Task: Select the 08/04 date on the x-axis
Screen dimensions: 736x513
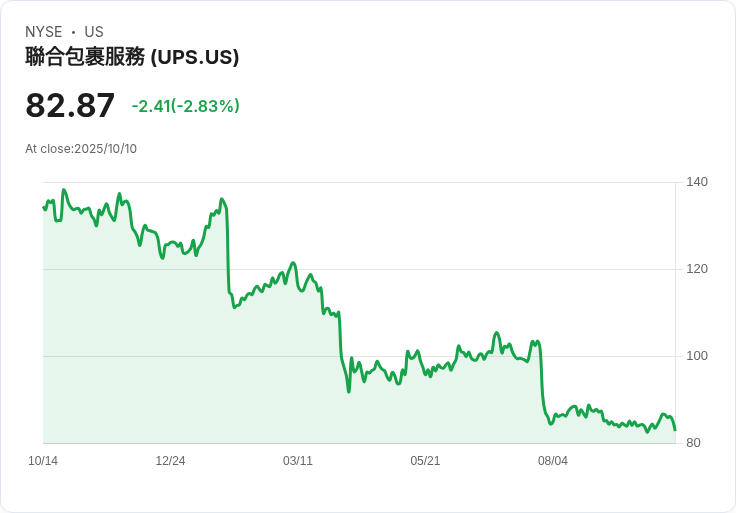Action: coord(553,461)
